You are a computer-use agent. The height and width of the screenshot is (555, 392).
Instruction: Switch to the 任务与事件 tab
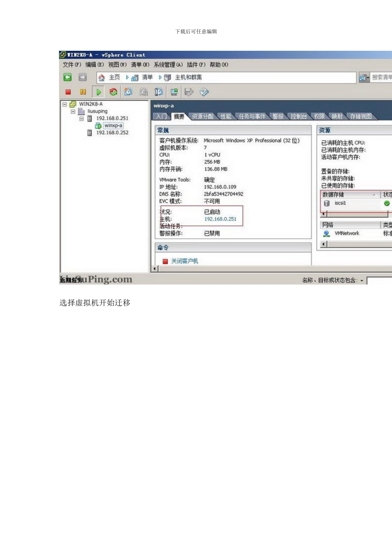click(252, 116)
